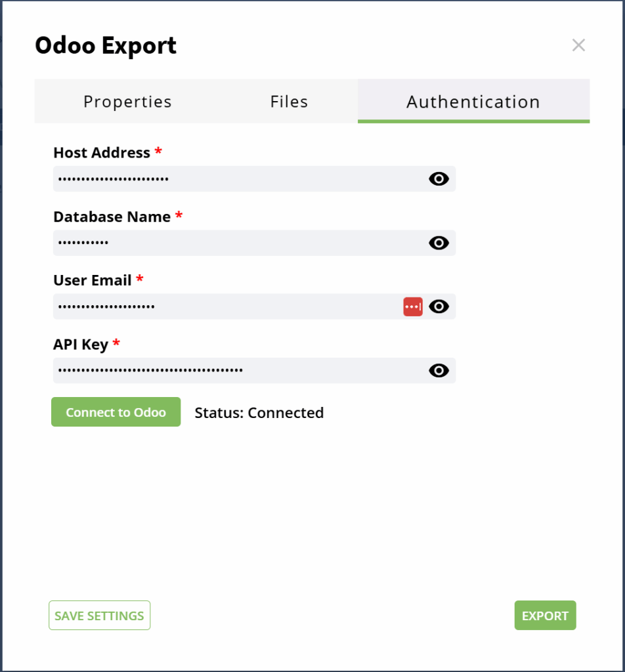Screen dimensions: 625x672
Task: Reveal the Database Name with eye icon
Action: pos(439,243)
